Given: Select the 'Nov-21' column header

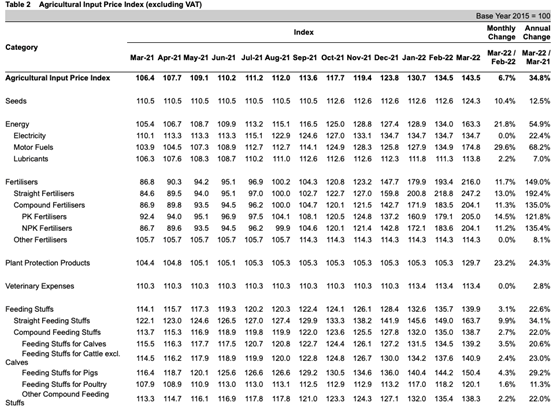Looking at the screenshot, I should point(359,57).
